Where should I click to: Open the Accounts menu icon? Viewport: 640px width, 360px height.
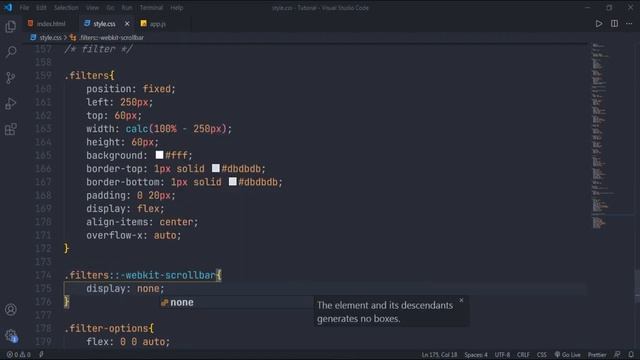click(11, 309)
